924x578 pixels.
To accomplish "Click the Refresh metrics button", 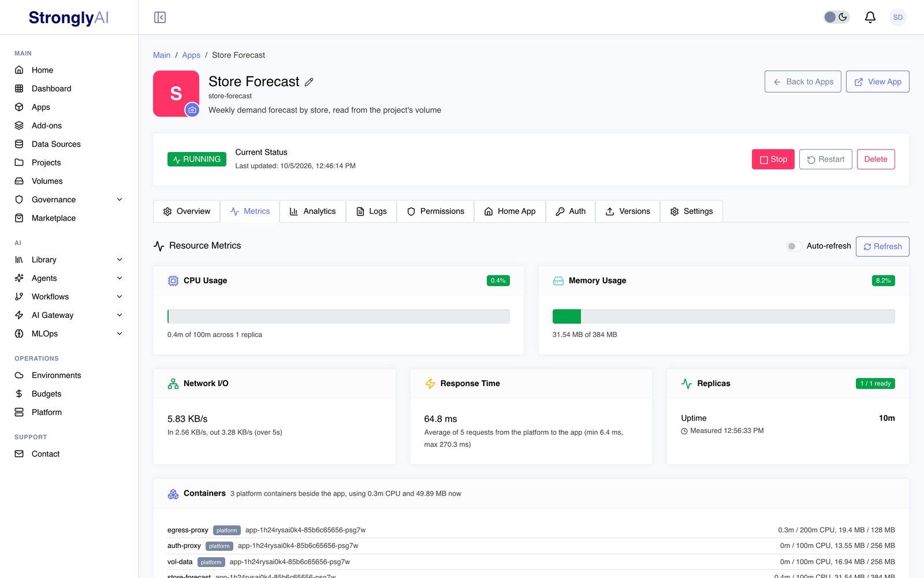I will 882,246.
